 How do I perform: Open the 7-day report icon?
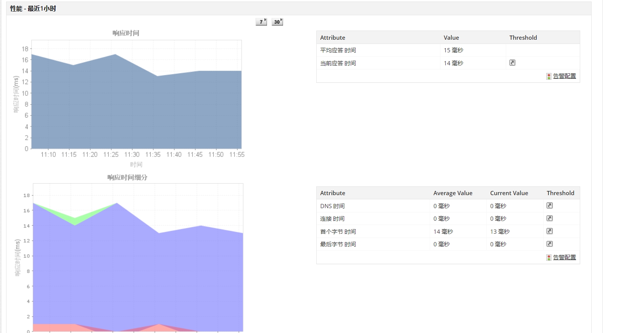pyautogui.click(x=261, y=22)
